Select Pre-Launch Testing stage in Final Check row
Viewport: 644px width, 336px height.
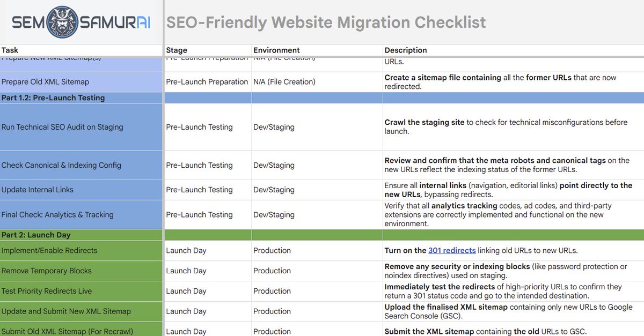click(208, 215)
